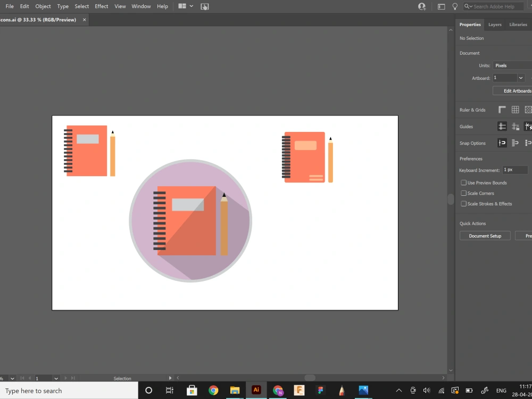Open the Effect menu
The width and height of the screenshot is (532, 399).
coord(102,6)
